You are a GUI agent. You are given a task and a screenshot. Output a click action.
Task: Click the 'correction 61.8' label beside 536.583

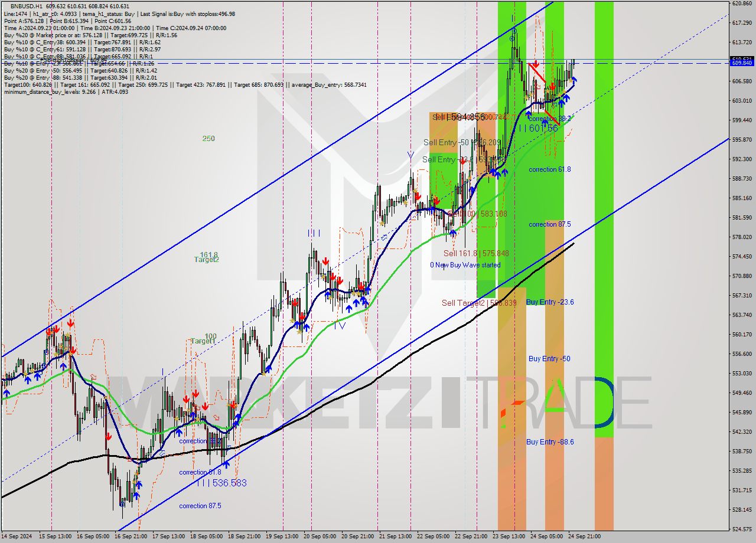[200, 472]
